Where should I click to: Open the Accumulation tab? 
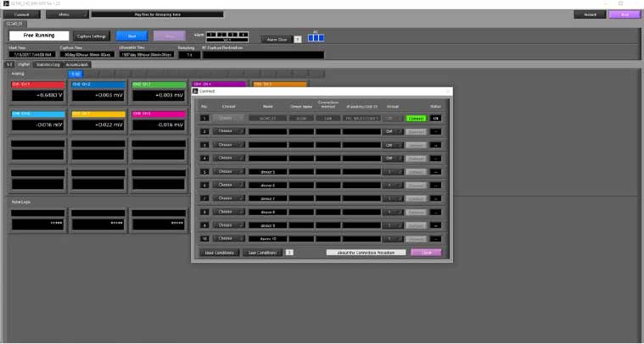(x=77, y=64)
